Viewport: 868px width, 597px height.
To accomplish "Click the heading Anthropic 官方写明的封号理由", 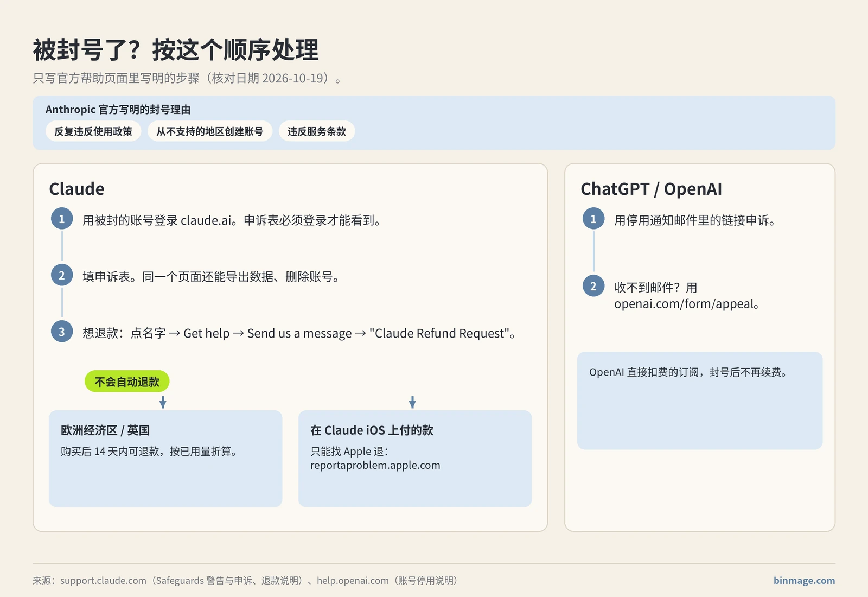I will (x=118, y=110).
